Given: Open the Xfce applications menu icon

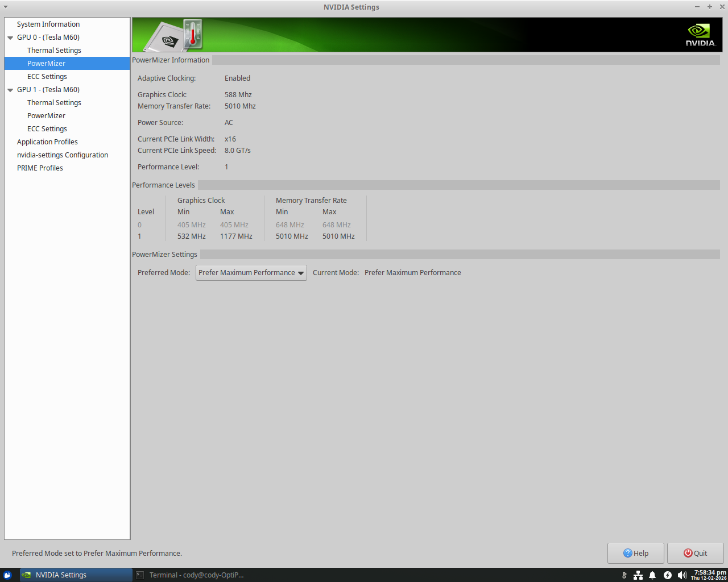Looking at the screenshot, I should pos(7,575).
